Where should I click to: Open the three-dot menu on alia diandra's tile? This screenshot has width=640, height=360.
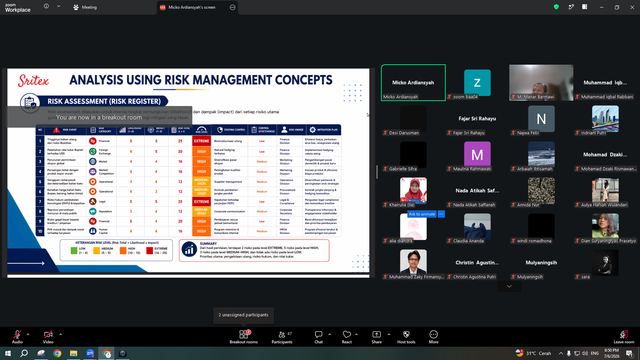[441, 214]
